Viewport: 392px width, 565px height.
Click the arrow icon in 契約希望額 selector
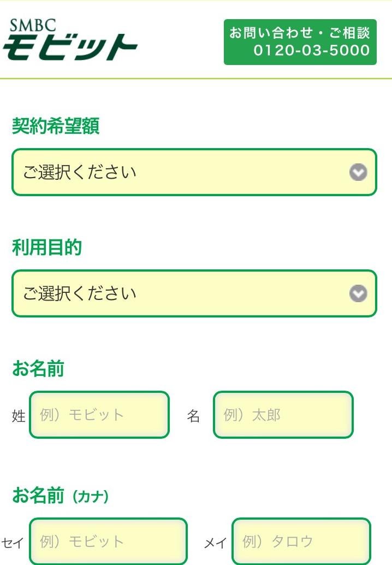(358, 173)
